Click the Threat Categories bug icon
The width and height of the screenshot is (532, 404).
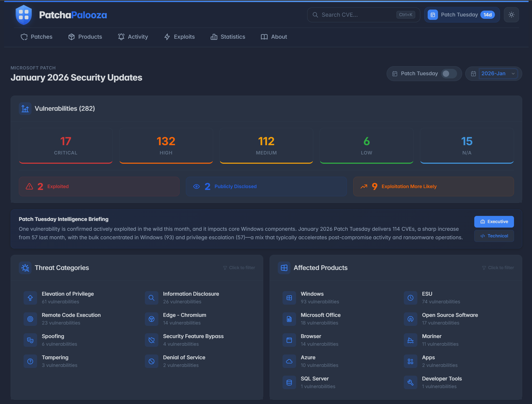pos(25,268)
